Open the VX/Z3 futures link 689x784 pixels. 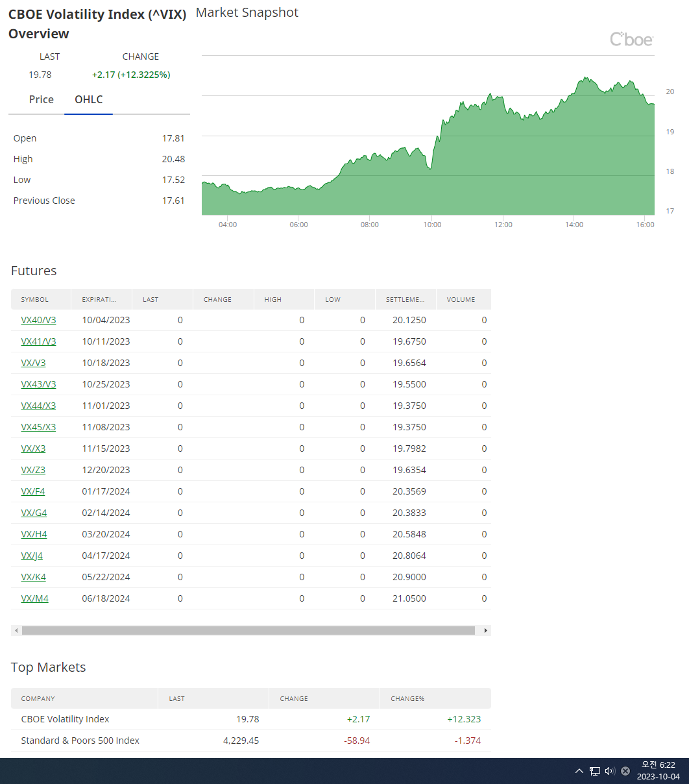click(33, 470)
